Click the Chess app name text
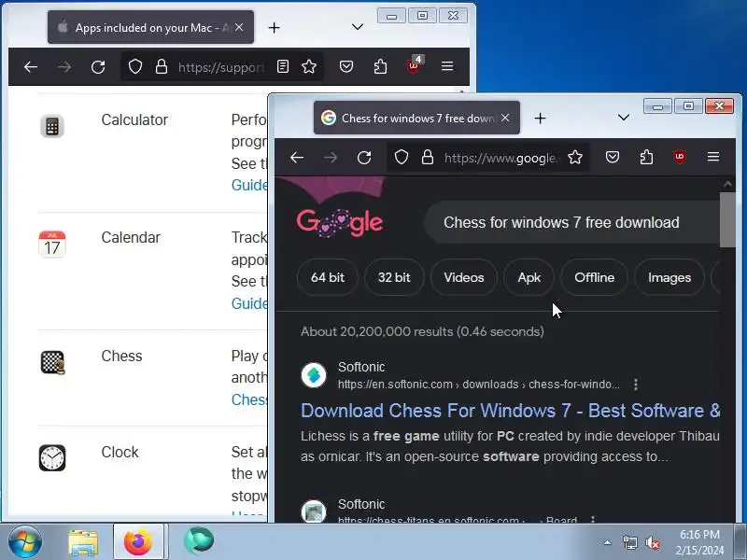This screenshot has height=560, width=747. pyautogui.click(x=121, y=356)
